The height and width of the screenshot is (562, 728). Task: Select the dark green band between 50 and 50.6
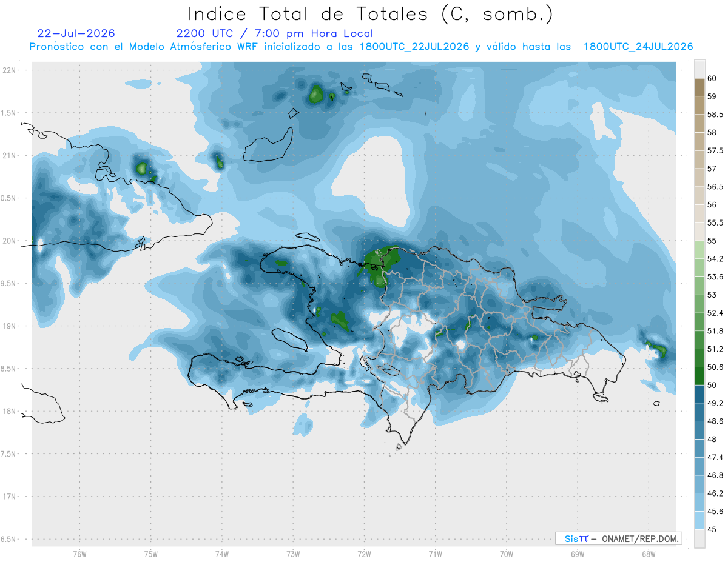[699, 376]
